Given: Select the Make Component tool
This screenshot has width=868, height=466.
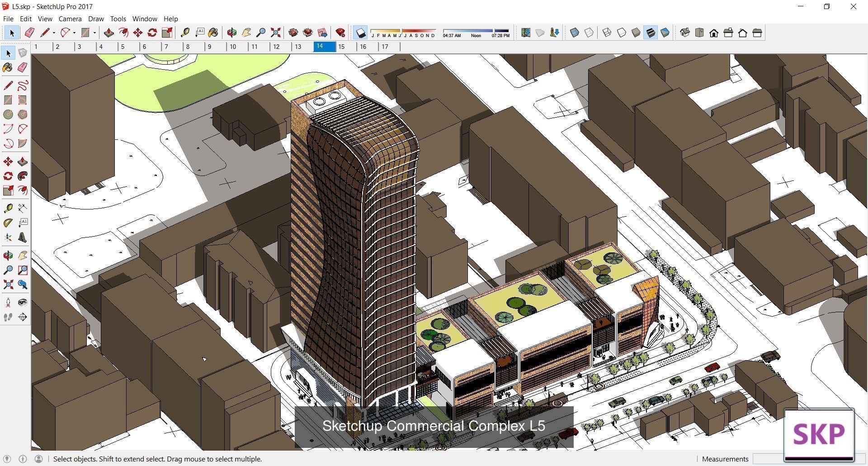Looking at the screenshot, I should [x=23, y=53].
